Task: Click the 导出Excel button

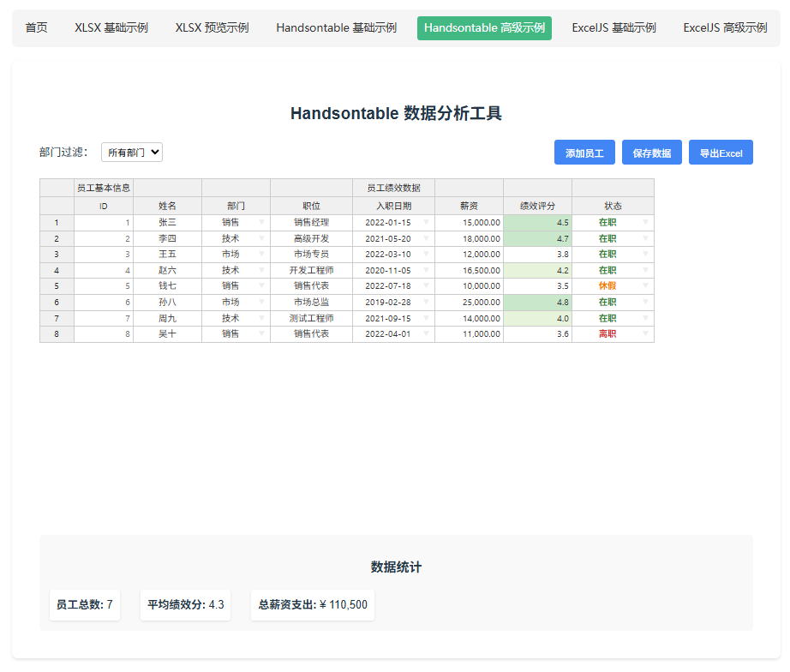Action: (721, 152)
